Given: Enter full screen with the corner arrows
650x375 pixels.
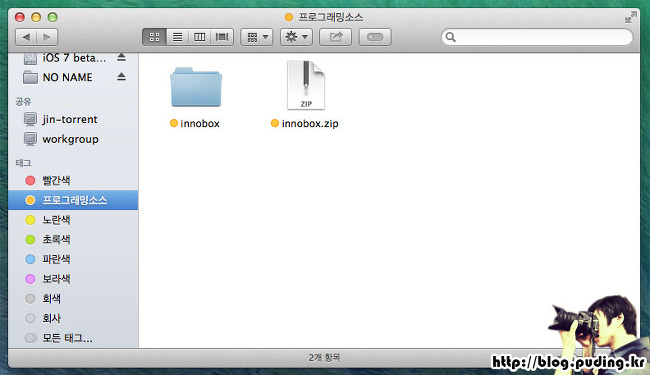Looking at the screenshot, I should tap(631, 17).
